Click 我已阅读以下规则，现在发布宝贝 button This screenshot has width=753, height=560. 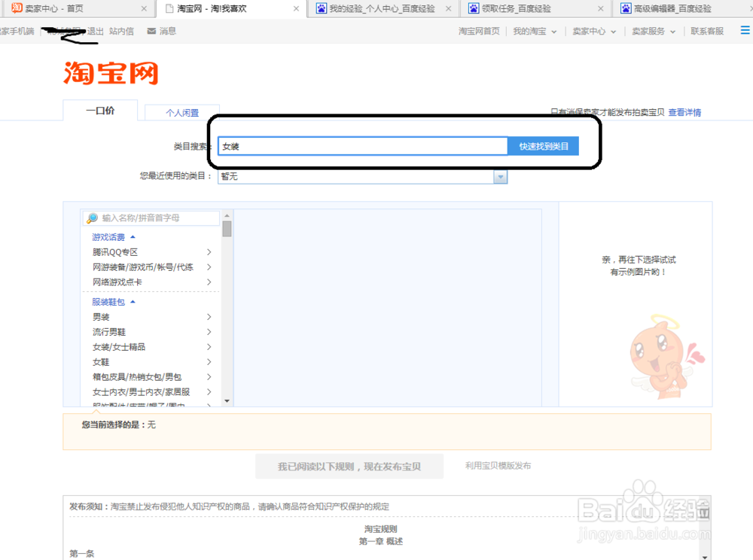[349, 467]
